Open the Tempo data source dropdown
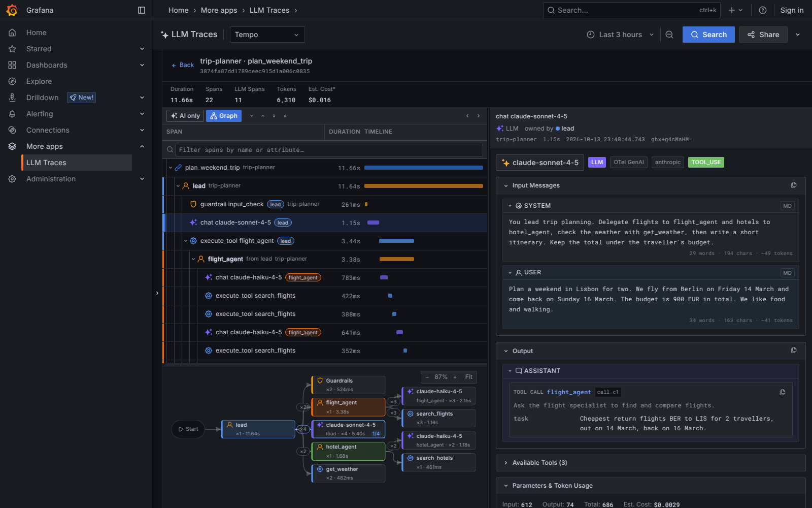Image resolution: width=812 pixels, height=508 pixels. point(267,35)
